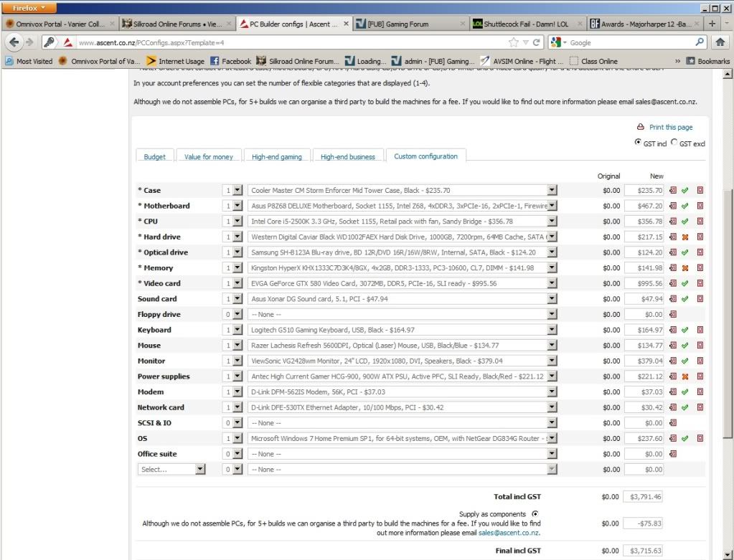
Task: Open the Facebook bookmark
Action: pyautogui.click(x=231, y=61)
